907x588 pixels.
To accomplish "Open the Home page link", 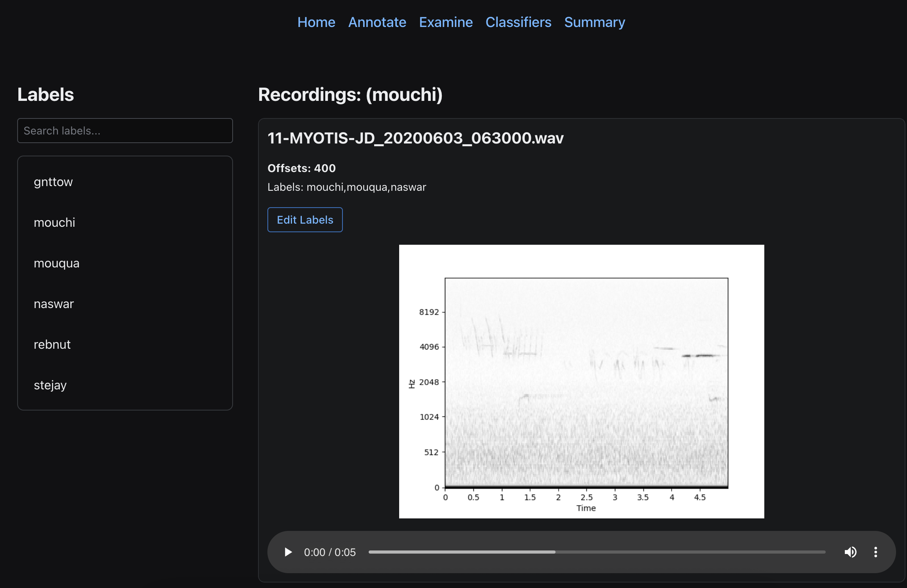I will pyautogui.click(x=316, y=22).
